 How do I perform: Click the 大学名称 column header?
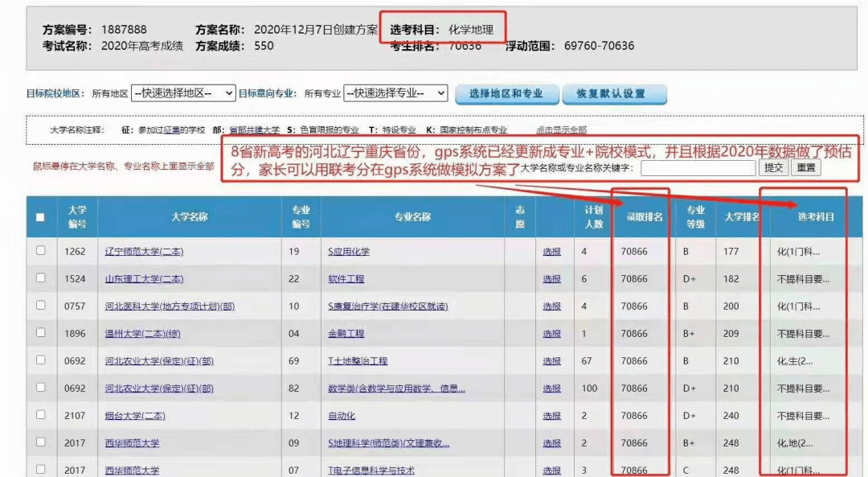click(190, 216)
